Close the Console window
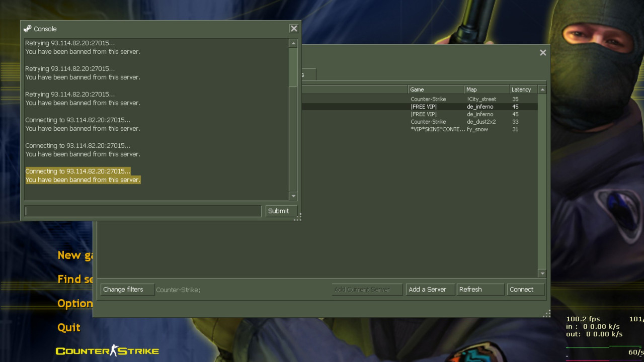Screen dimensions: 644x362 point(294,29)
